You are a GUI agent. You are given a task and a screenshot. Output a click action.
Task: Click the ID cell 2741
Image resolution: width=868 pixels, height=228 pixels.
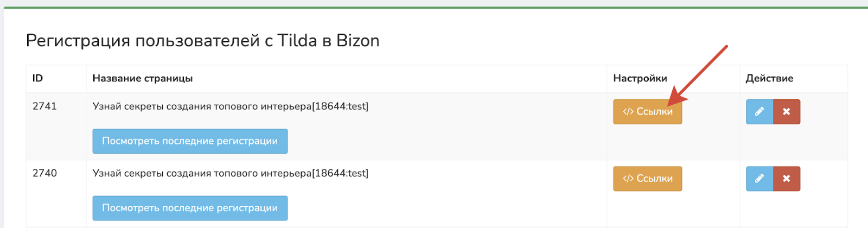click(44, 106)
